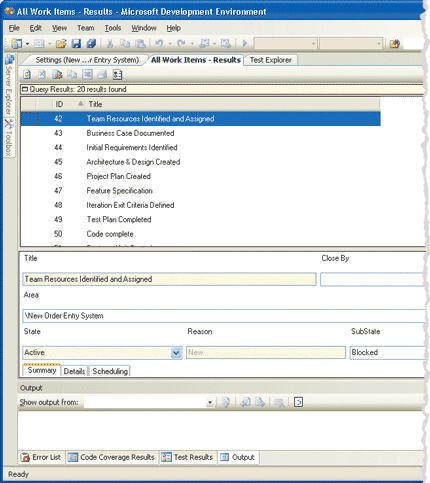Open the Team menu

click(86, 28)
